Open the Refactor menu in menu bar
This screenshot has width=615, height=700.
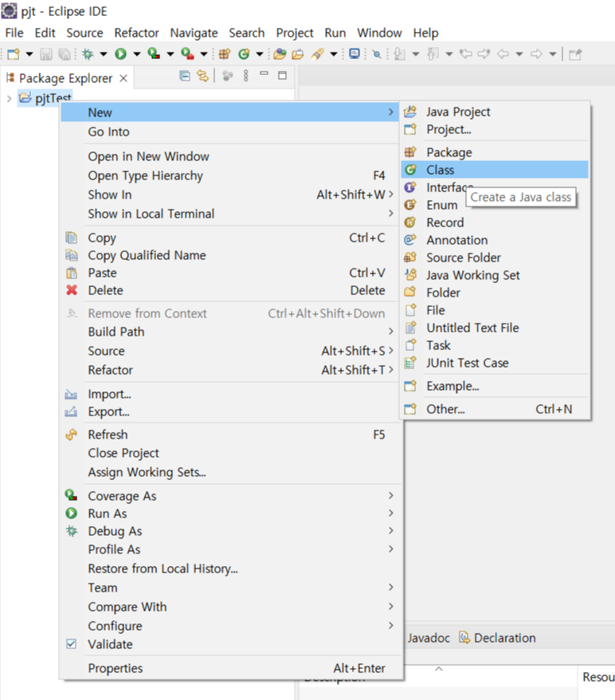[136, 33]
